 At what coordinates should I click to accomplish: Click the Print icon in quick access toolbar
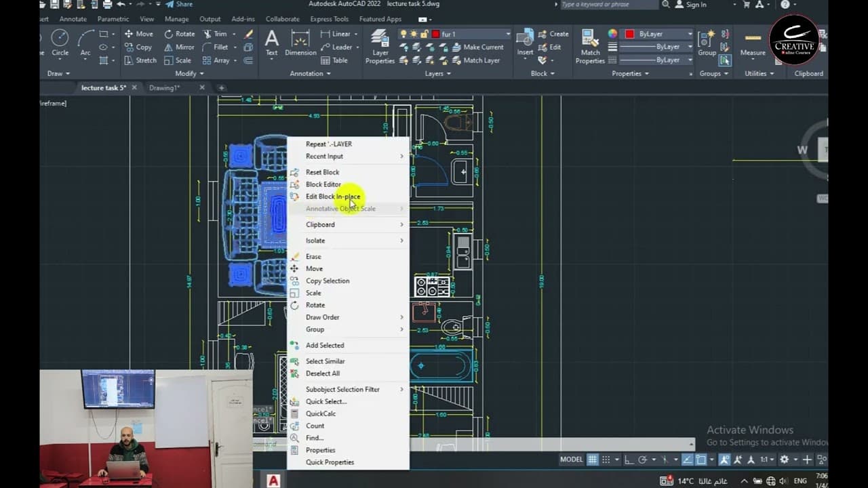[x=107, y=4]
